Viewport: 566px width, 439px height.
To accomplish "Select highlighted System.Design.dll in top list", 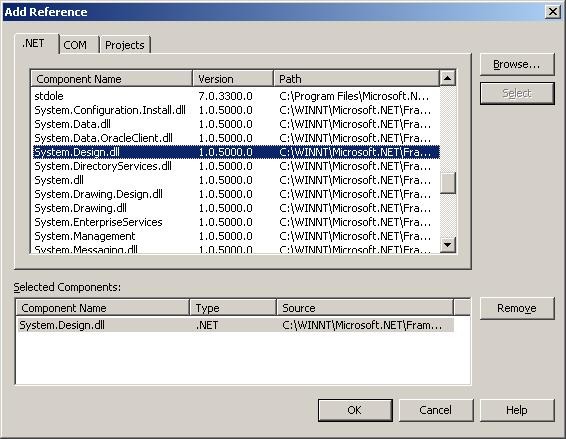I will (x=236, y=152).
